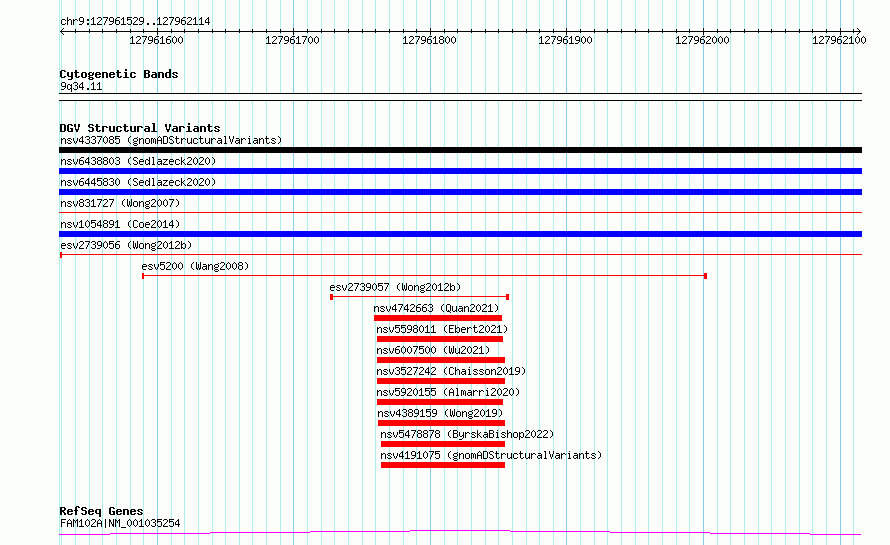Image resolution: width=890 pixels, height=545 pixels.
Task: Click the red bar under nsv5598011
Action: coord(440,339)
